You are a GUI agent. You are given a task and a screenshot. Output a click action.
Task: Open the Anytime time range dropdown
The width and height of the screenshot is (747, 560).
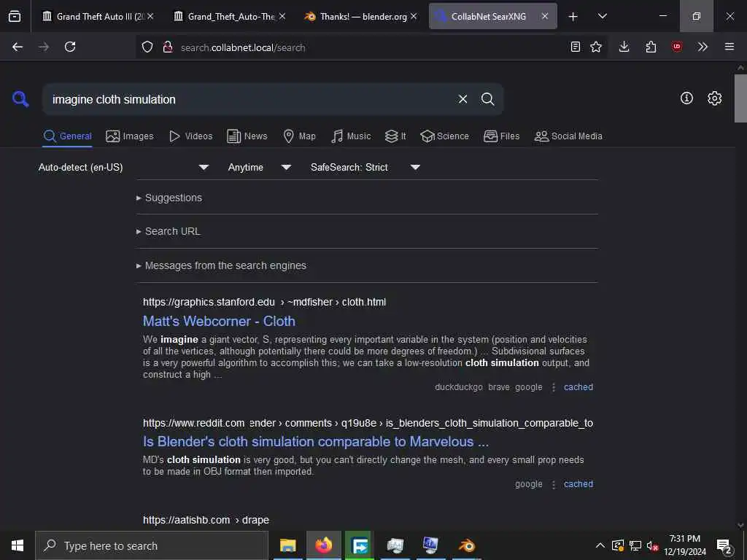click(x=260, y=167)
